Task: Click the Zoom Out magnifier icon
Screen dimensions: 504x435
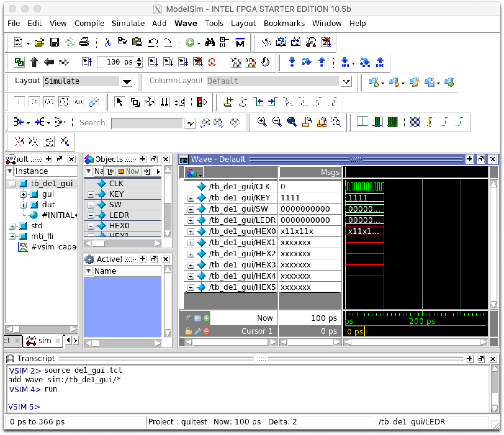Action: 277,122
